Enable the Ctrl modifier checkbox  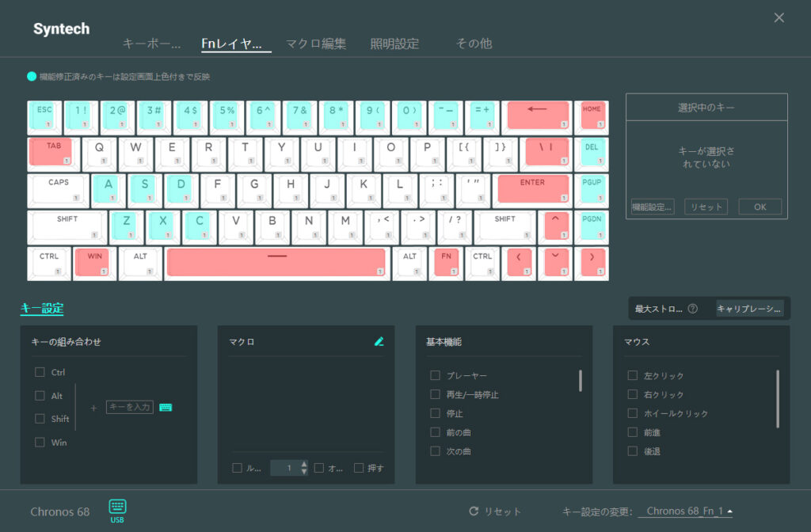click(x=40, y=372)
